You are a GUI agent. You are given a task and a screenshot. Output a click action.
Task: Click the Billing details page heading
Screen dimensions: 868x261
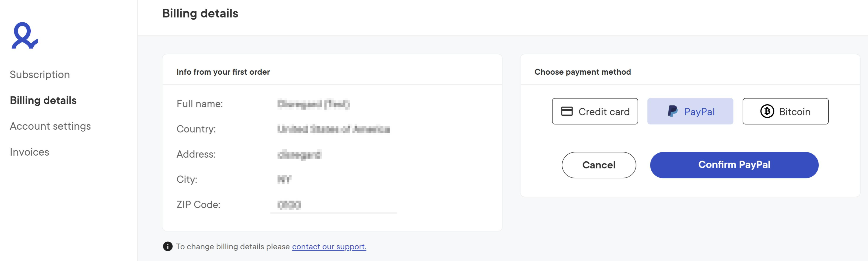point(200,14)
